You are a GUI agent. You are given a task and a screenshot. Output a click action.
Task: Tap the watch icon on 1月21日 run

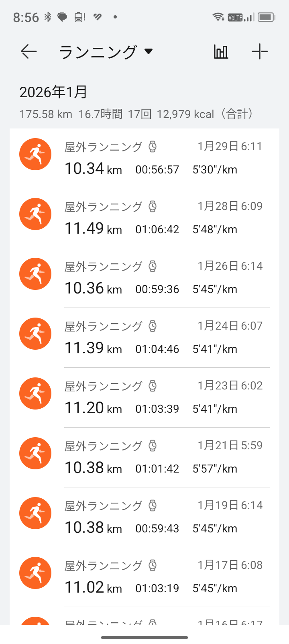pyautogui.click(x=153, y=446)
